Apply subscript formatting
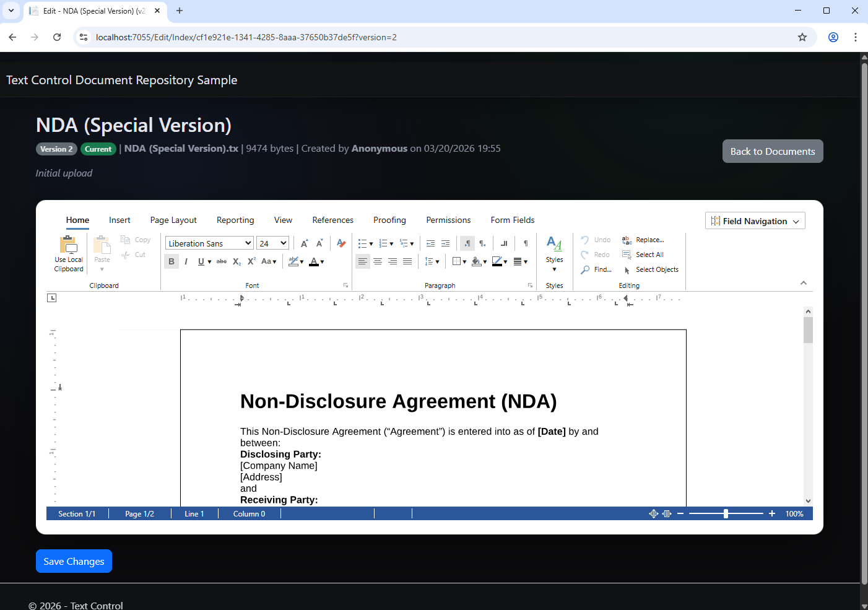Screen dimensions: 868x610 237,262
